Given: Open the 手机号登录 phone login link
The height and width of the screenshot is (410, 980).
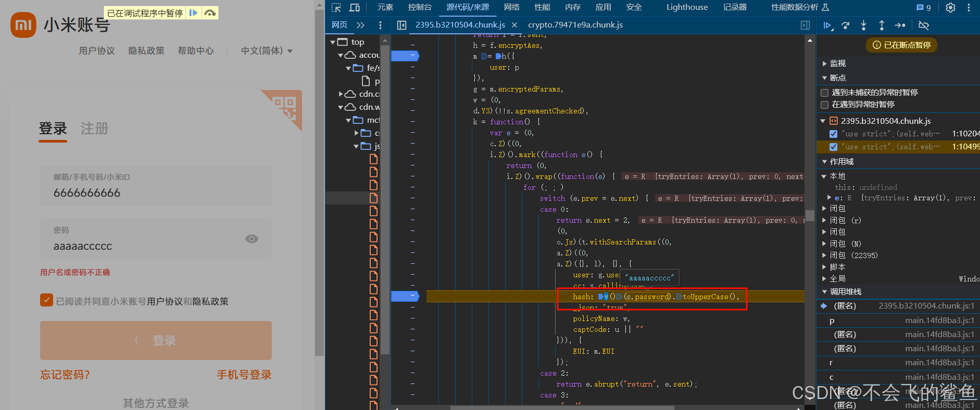Looking at the screenshot, I should 244,375.
